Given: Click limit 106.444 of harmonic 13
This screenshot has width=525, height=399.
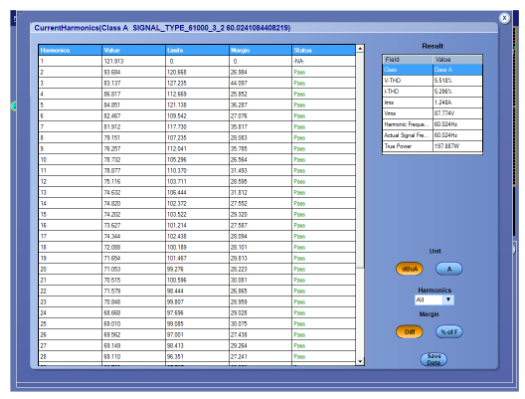Looking at the screenshot, I should point(177,192).
